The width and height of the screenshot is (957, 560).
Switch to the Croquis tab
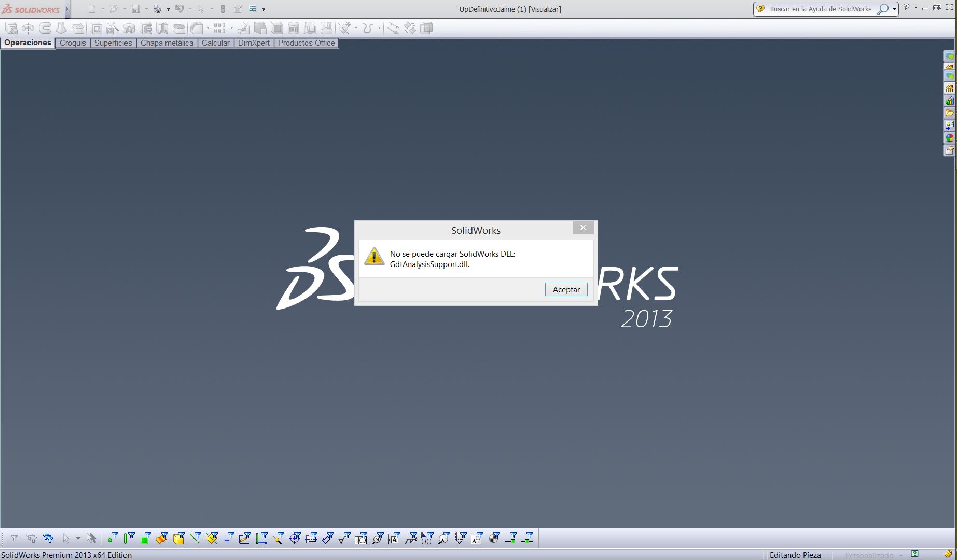point(73,43)
